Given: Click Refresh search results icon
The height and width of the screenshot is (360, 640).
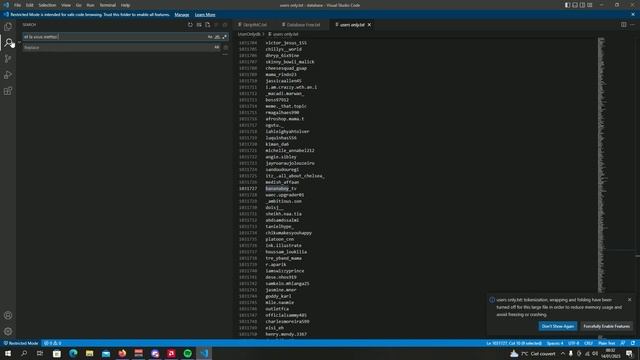Looking at the screenshot, I should [x=190, y=24].
